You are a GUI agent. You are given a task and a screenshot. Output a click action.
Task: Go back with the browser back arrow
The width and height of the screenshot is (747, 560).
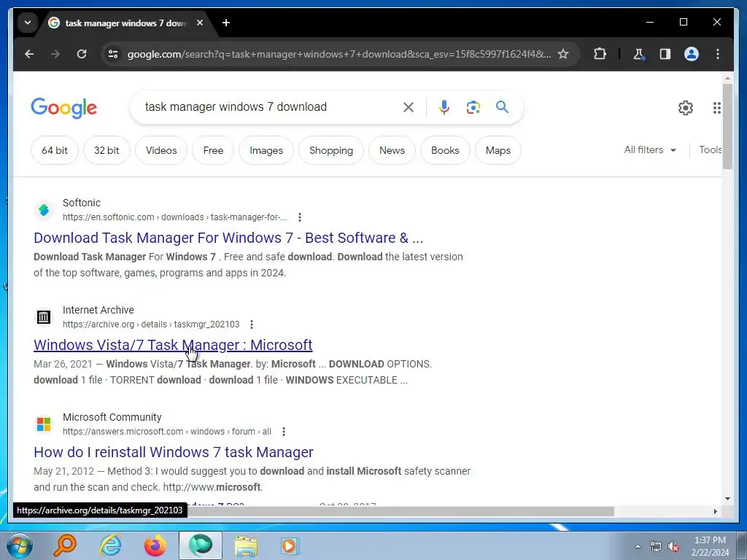(x=29, y=54)
